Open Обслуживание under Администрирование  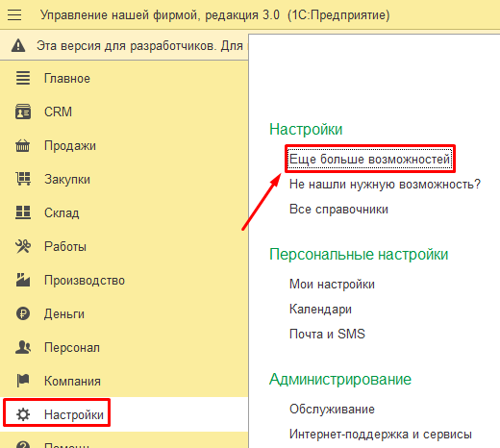(x=332, y=410)
